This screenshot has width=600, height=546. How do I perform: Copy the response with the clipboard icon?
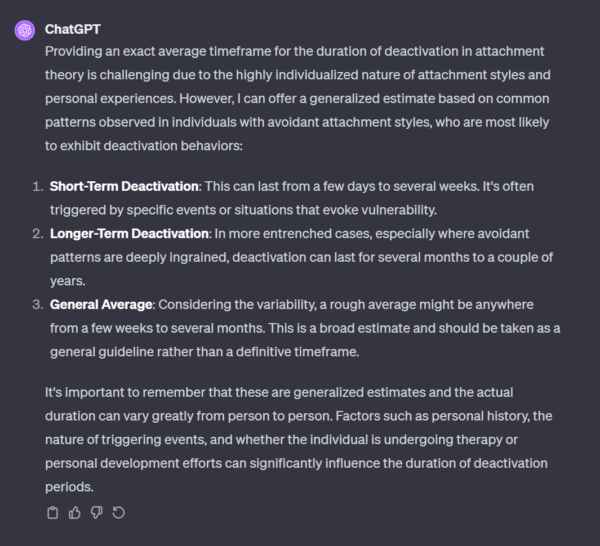pyautogui.click(x=52, y=513)
